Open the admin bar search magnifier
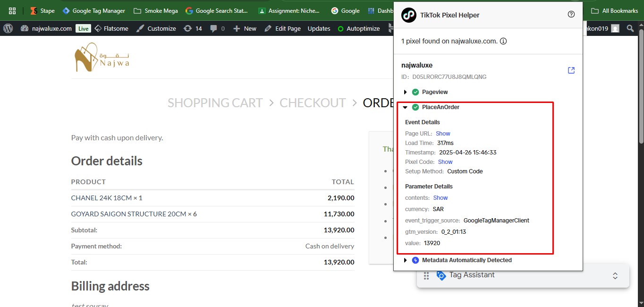Screen dimensions: 644x307 point(630,28)
